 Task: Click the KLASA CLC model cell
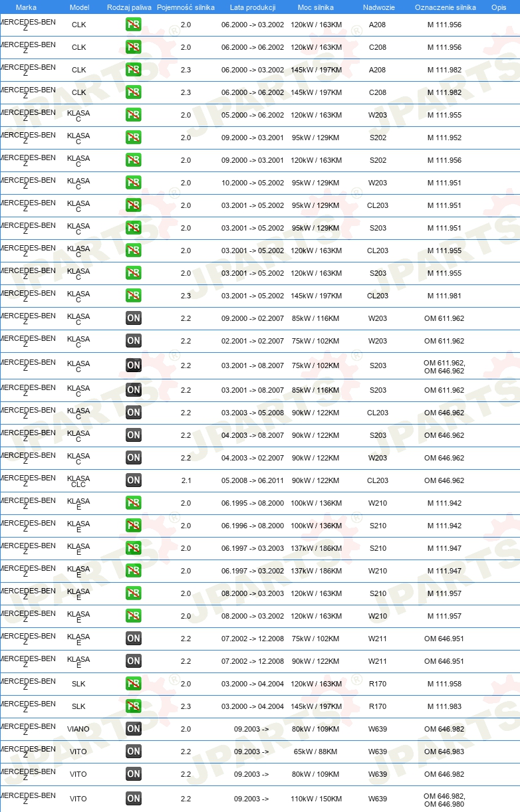[78, 481]
